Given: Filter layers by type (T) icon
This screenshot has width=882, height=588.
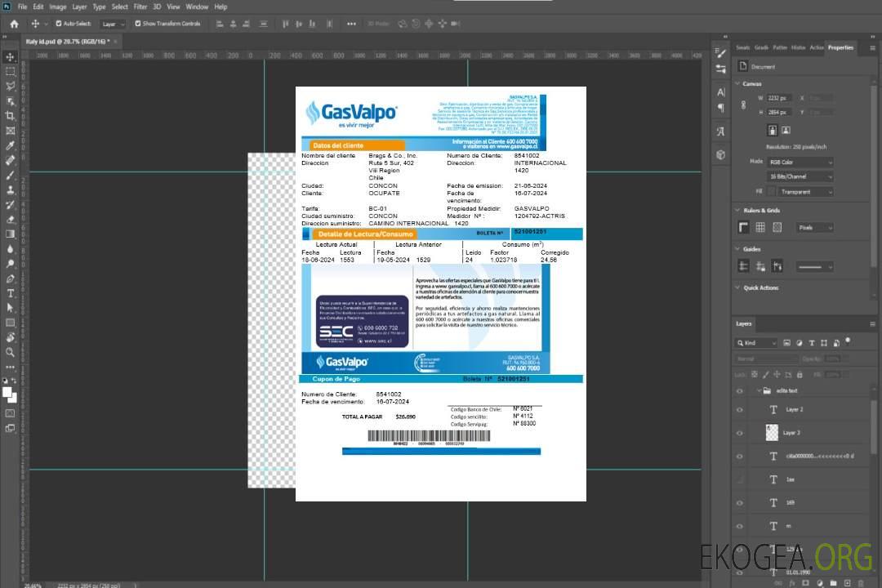Looking at the screenshot, I should pos(812,343).
